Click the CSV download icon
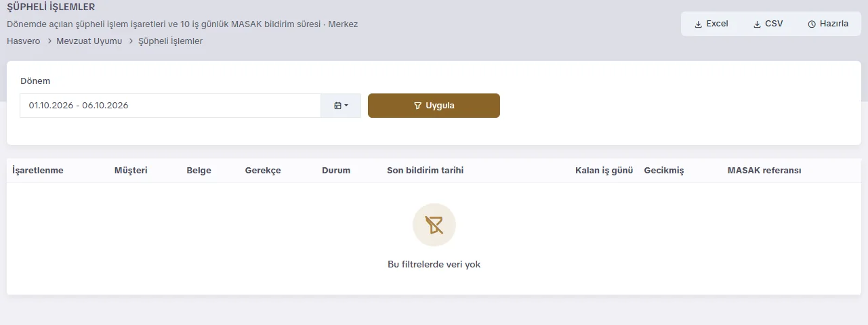 (x=757, y=24)
